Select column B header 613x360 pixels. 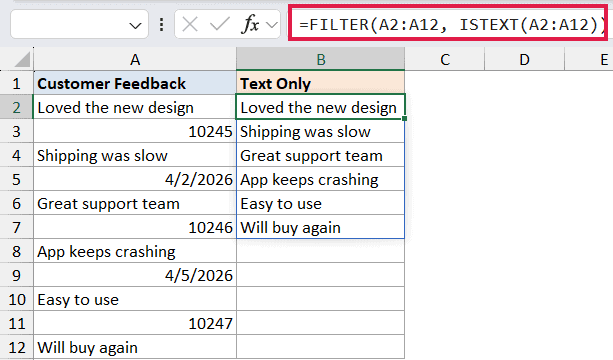tap(321, 59)
